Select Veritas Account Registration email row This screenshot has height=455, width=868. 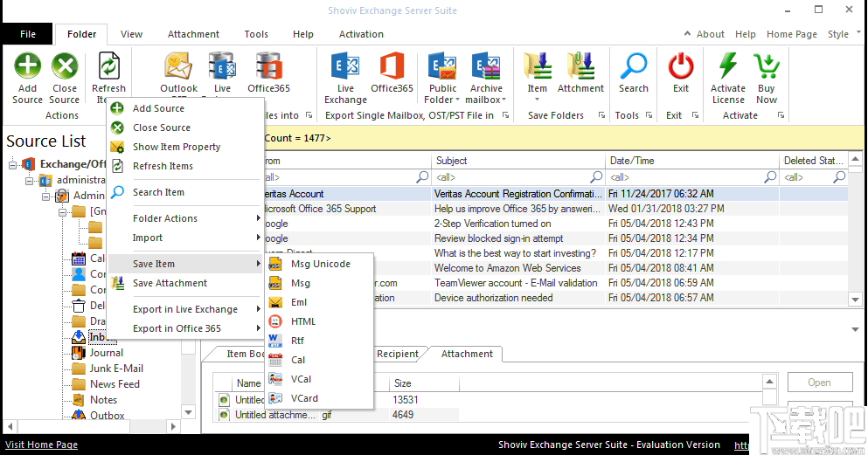click(555, 194)
